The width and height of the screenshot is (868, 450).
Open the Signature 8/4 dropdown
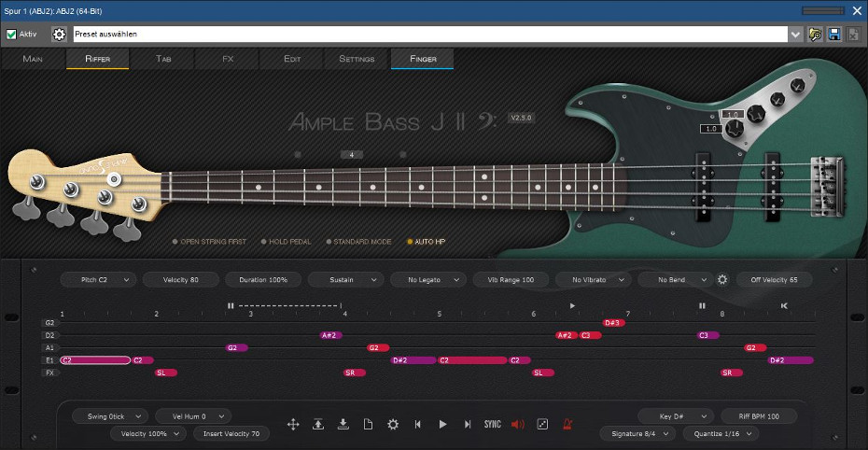tap(637, 433)
